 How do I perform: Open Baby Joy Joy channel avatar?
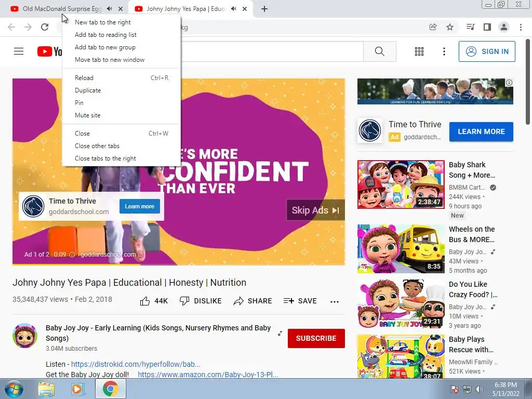[25, 336]
